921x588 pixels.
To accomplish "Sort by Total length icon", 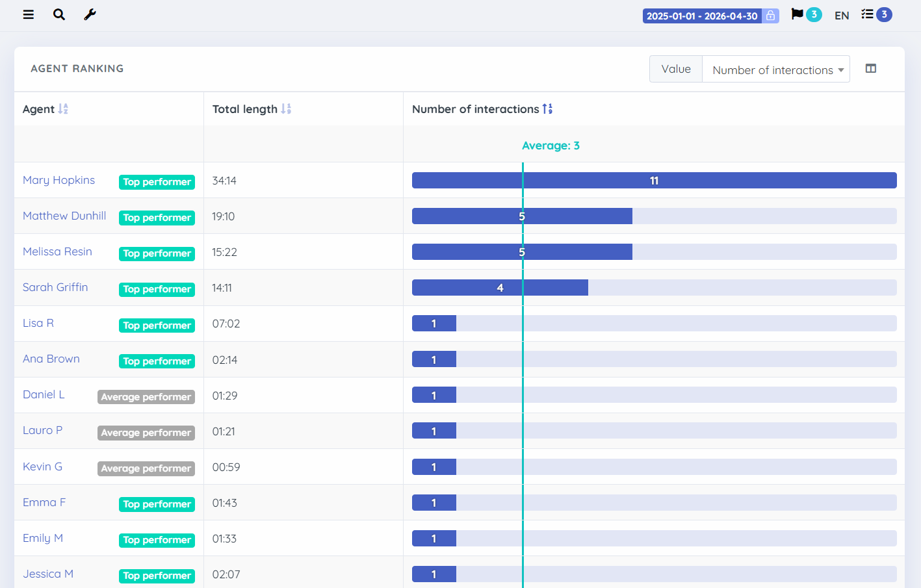I will click(x=286, y=109).
